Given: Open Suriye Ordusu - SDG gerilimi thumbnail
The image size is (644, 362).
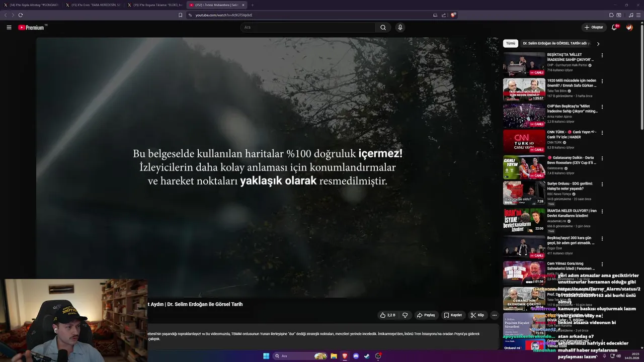Looking at the screenshot, I should 524,193.
